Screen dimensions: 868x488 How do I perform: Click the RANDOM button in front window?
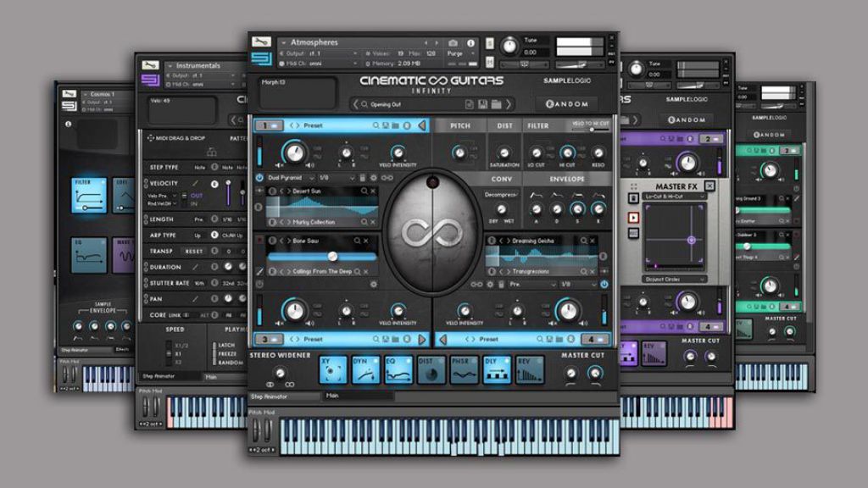(x=567, y=104)
